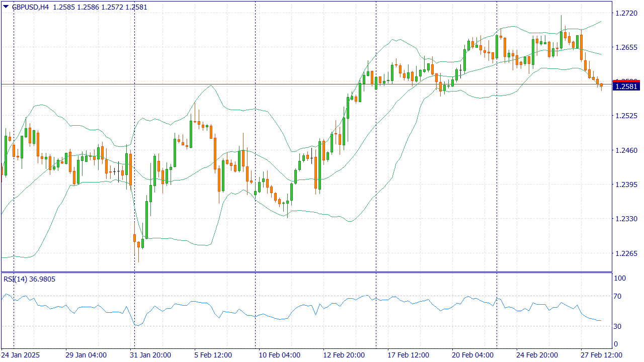This screenshot has height=362, width=644.
Task: Click the current price label 1.2581
Action: tap(626, 86)
